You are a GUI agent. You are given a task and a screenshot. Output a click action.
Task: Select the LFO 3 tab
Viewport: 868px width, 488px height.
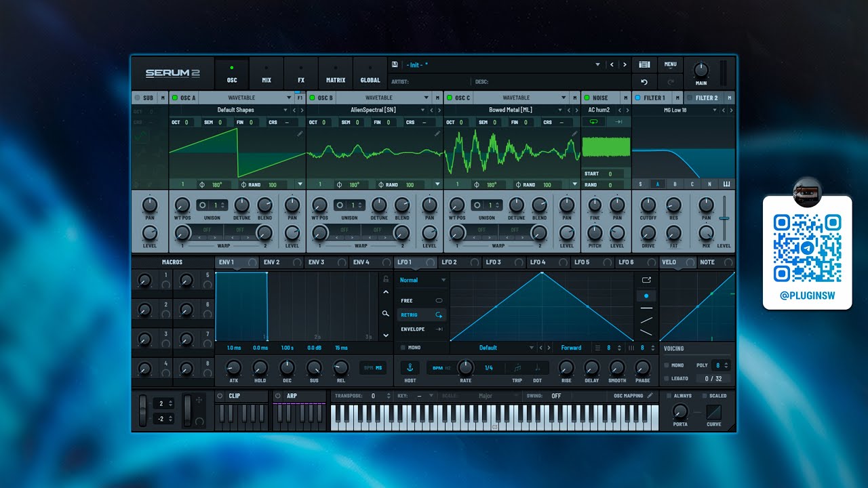click(505, 262)
